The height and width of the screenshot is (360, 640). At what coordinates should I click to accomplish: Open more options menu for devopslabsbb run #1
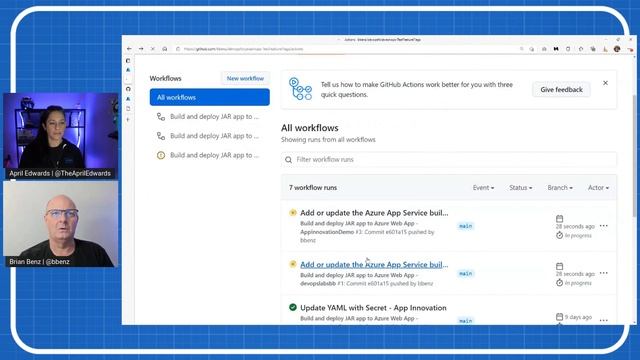click(x=604, y=273)
